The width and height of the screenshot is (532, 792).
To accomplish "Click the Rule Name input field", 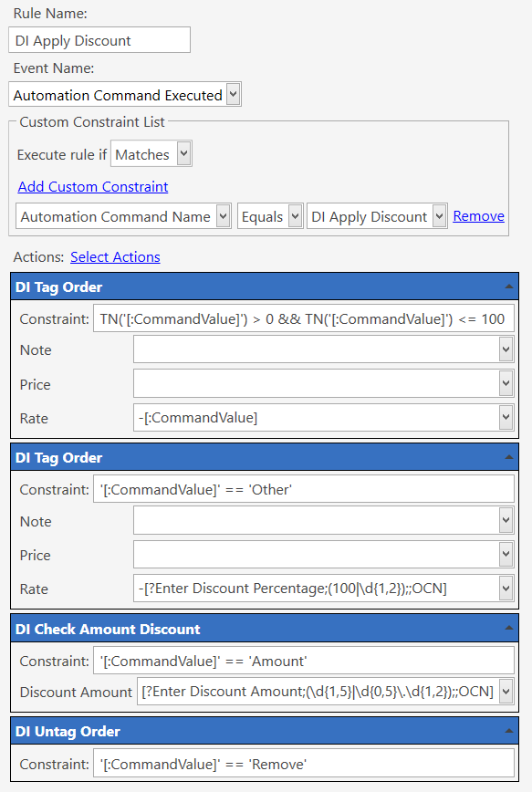I will (x=99, y=40).
